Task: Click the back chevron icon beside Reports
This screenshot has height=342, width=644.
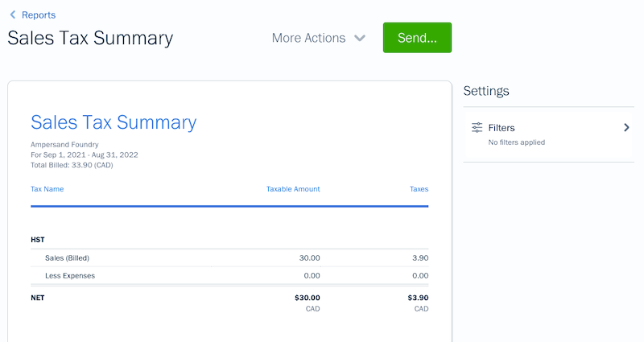Action: 13,14
